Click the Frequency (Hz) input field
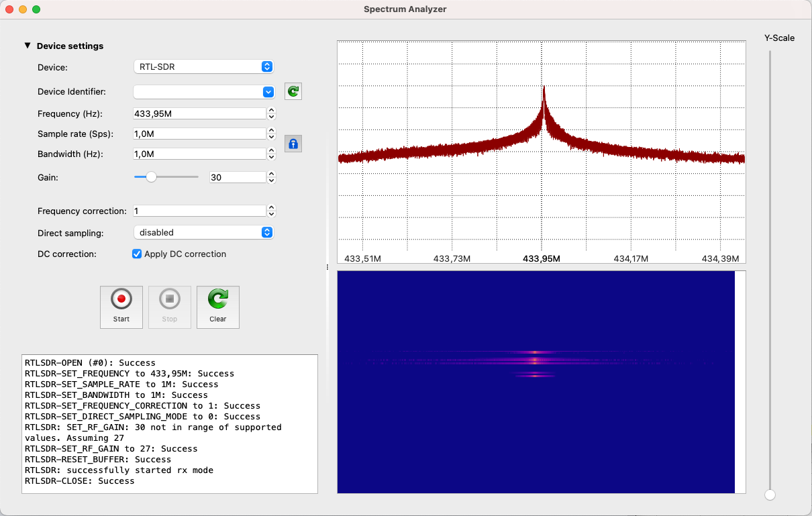Viewport: 812px width, 516px height. [x=199, y=113]
